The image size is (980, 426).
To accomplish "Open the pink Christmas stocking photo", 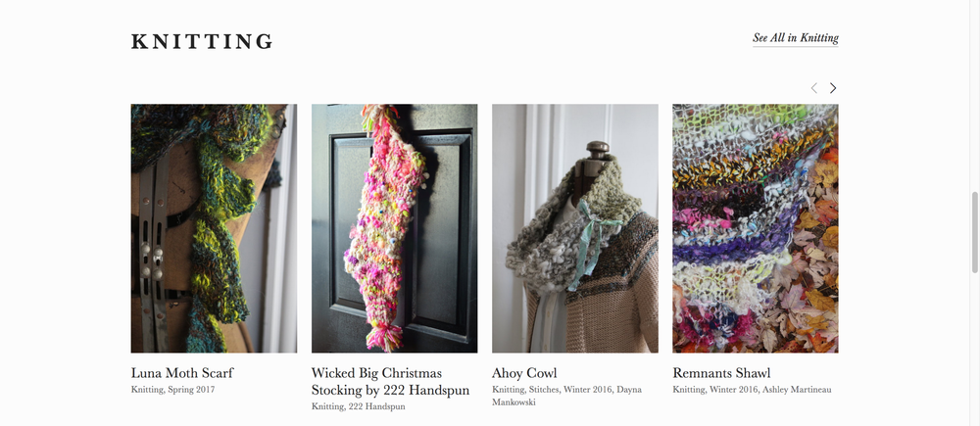I will [x=394, y=228].
